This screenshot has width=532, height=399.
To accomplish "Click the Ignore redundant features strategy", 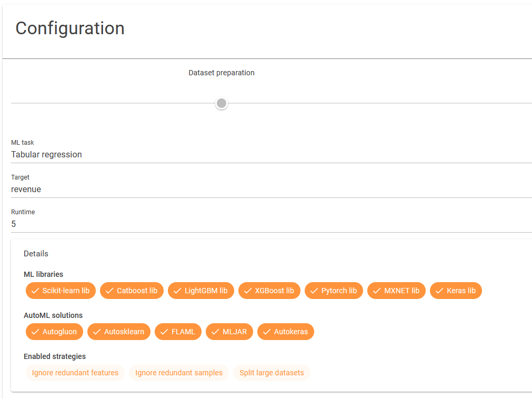I will click(75, 373).
